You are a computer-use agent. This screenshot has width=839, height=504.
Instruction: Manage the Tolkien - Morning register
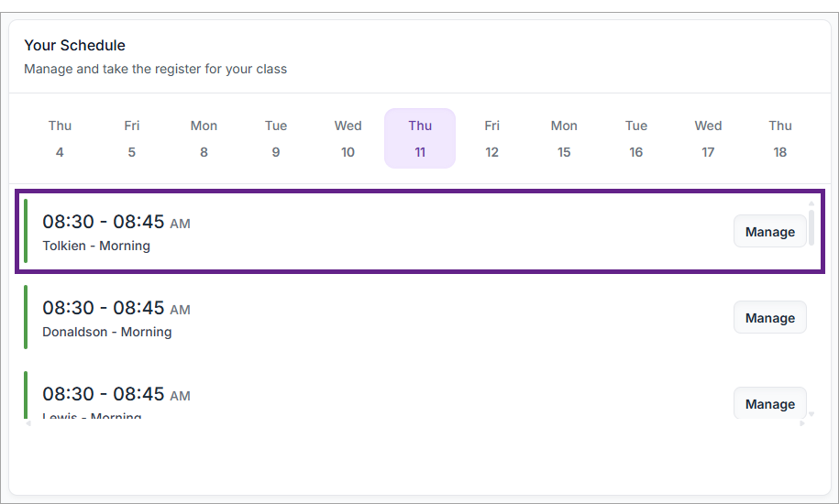[769, 232]
